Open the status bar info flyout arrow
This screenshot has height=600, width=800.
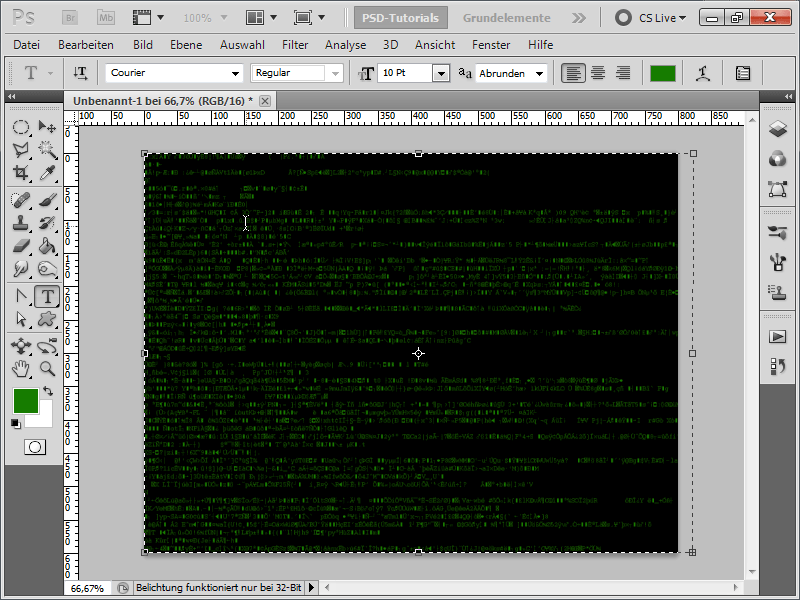click(x=311, y=588)
